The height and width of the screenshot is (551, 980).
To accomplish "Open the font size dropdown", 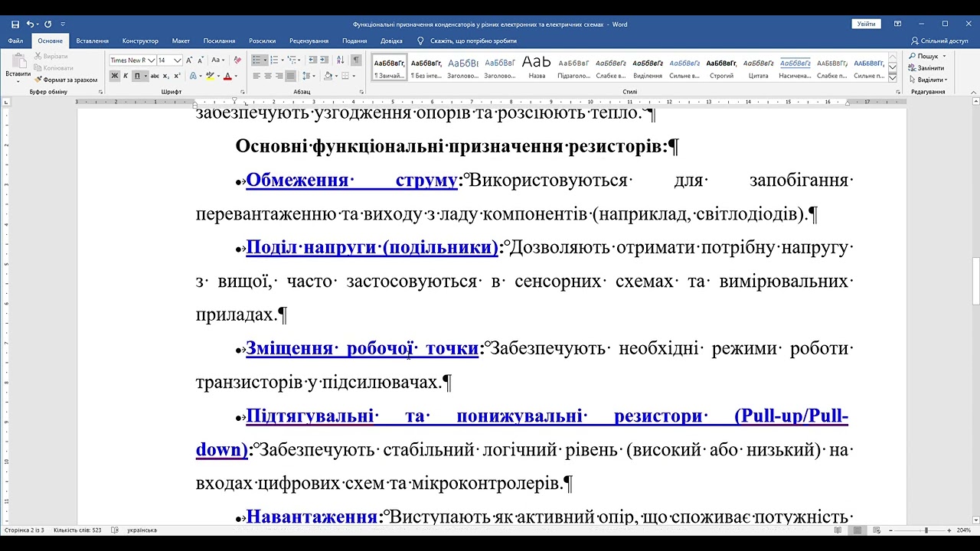I will pos(178,60).
